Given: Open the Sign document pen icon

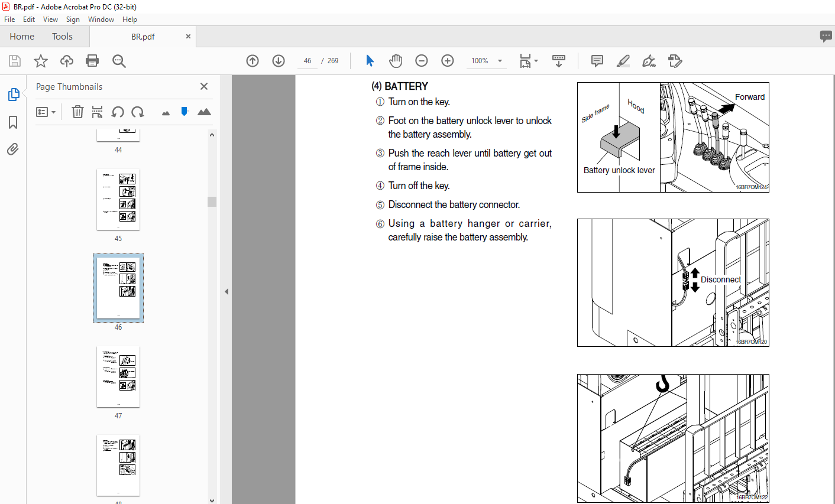Looking at the screenshot, I should (649, 61).
